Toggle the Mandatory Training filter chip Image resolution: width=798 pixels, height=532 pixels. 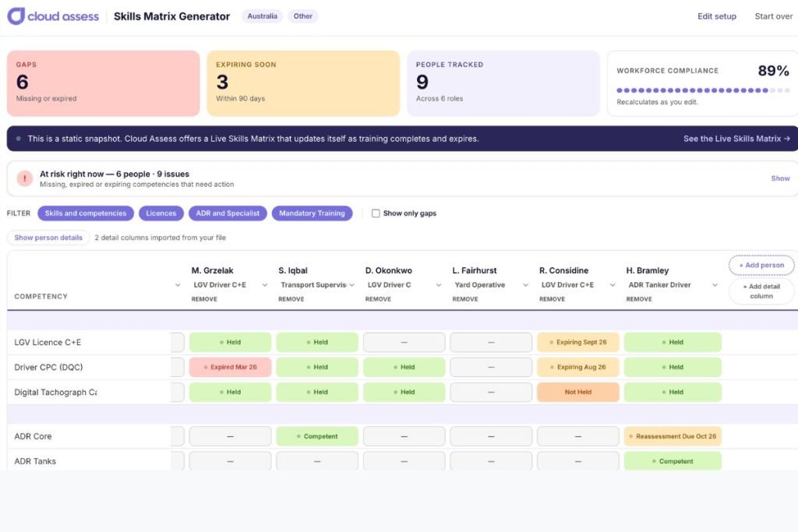(x=312, y=213)
